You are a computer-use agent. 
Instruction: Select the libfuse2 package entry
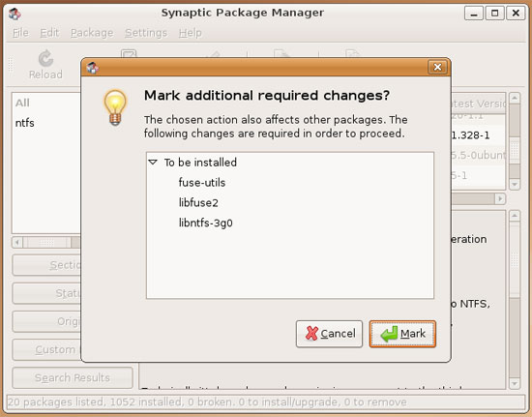click(198, 203)
